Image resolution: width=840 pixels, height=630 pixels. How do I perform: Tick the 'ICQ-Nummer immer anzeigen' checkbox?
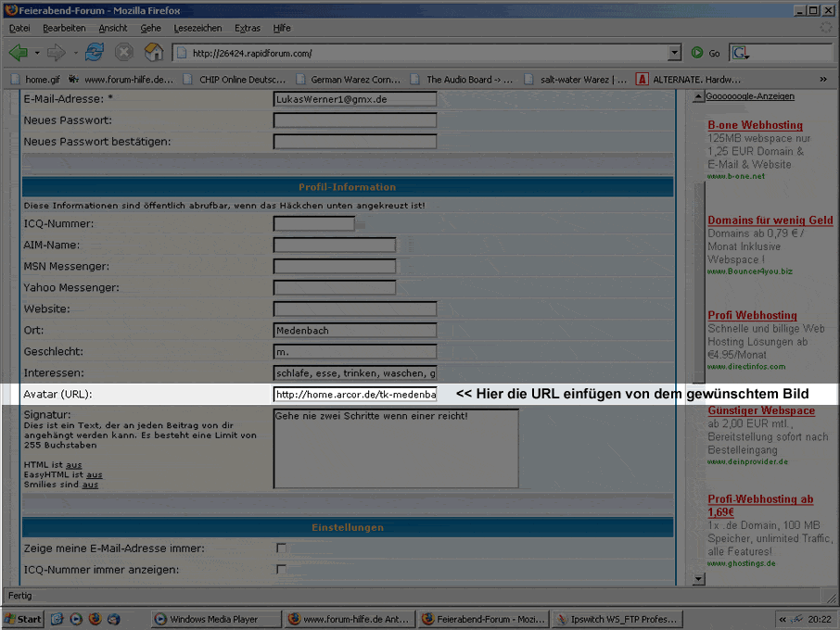[281, 570]
